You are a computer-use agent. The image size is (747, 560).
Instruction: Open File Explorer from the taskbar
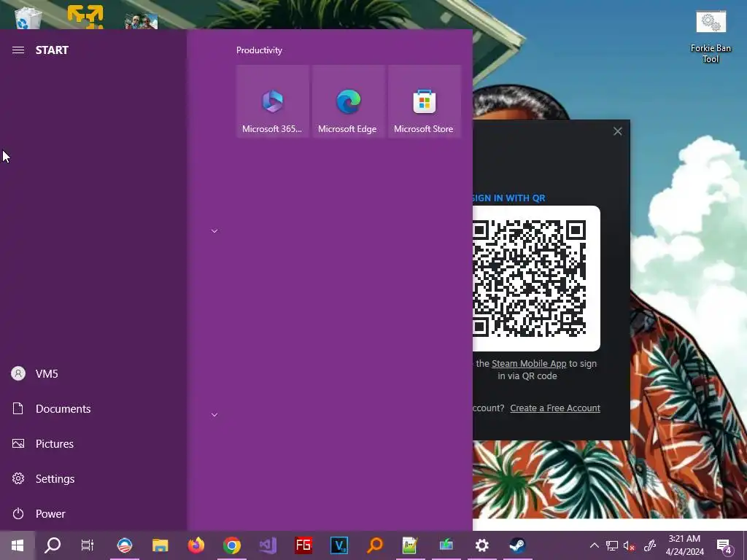(160, 545)
